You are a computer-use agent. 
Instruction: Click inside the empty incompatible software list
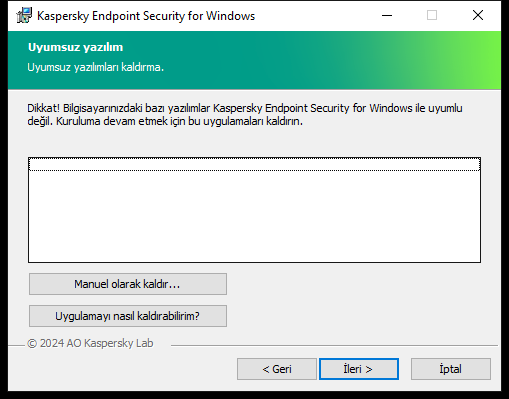[254, 216]
